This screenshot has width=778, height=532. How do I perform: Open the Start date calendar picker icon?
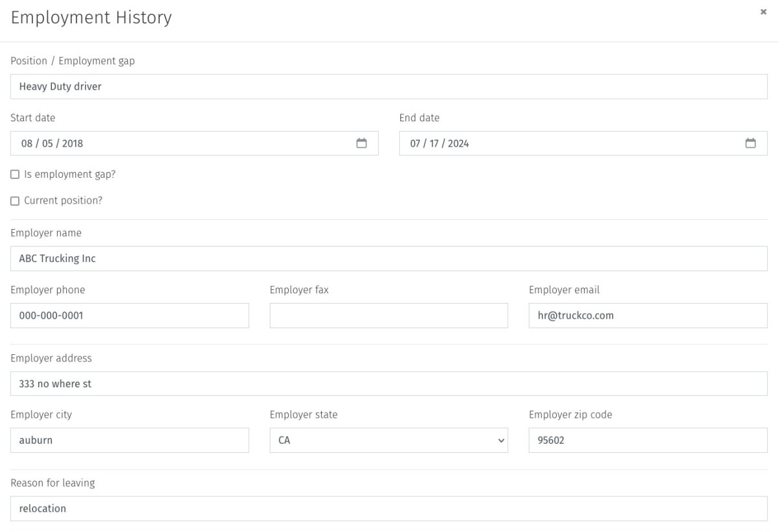tap(362, 143)
